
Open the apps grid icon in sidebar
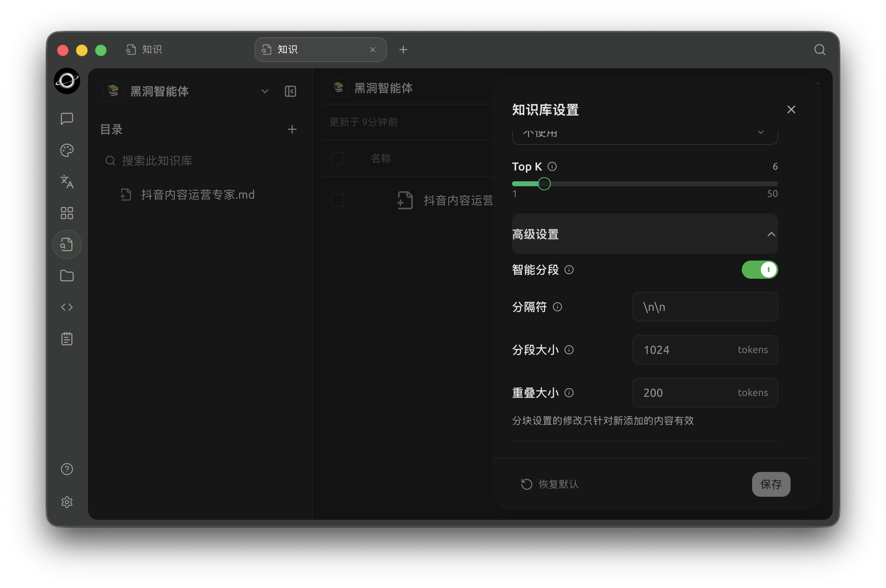pos(67,213)
